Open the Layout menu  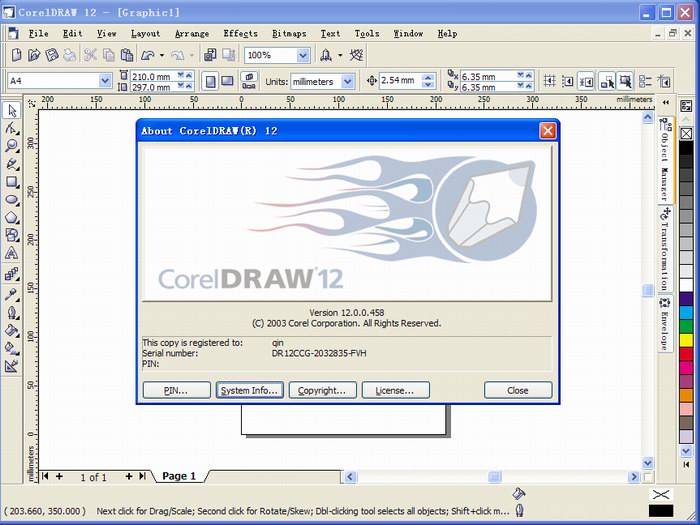146,33
